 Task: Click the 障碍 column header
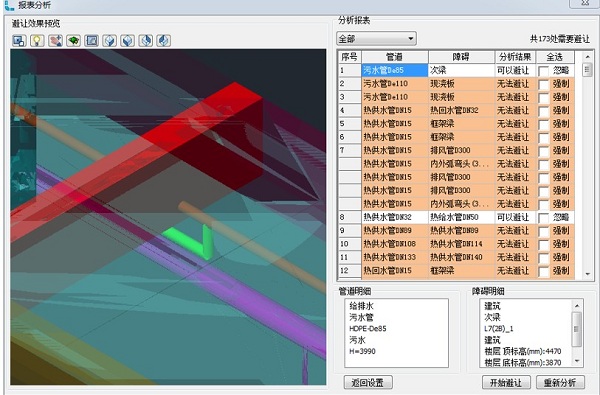(x=461, y=57)
